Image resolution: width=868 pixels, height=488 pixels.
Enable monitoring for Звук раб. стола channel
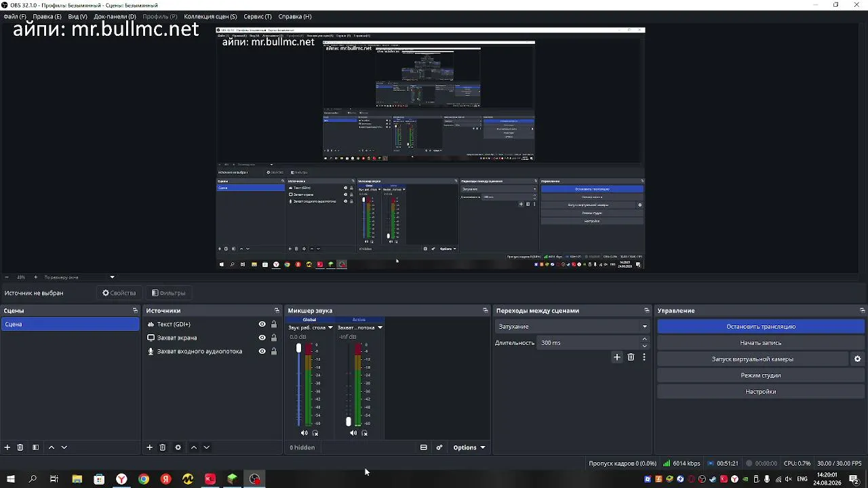pyautogui.click(x=315, y=433)
